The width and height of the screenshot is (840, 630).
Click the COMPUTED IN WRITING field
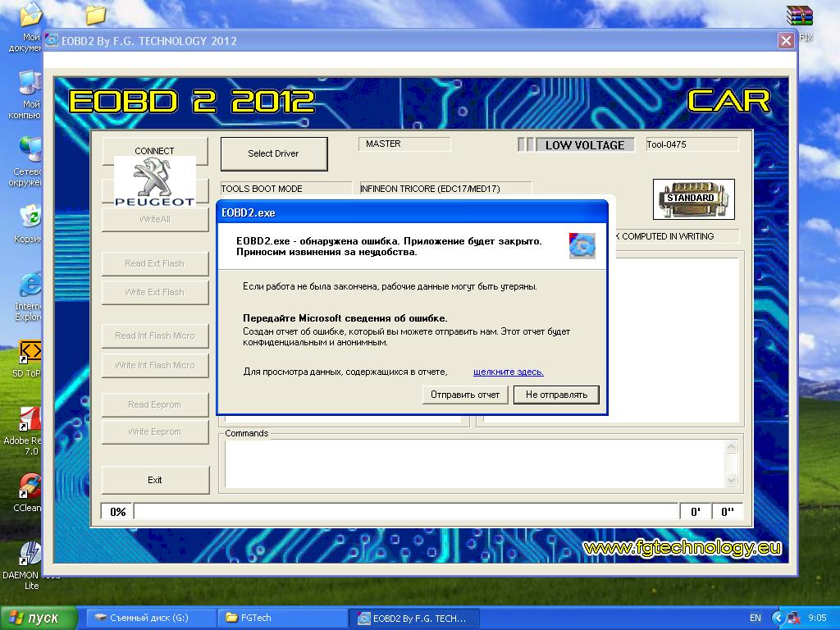(x=677, y=236)
